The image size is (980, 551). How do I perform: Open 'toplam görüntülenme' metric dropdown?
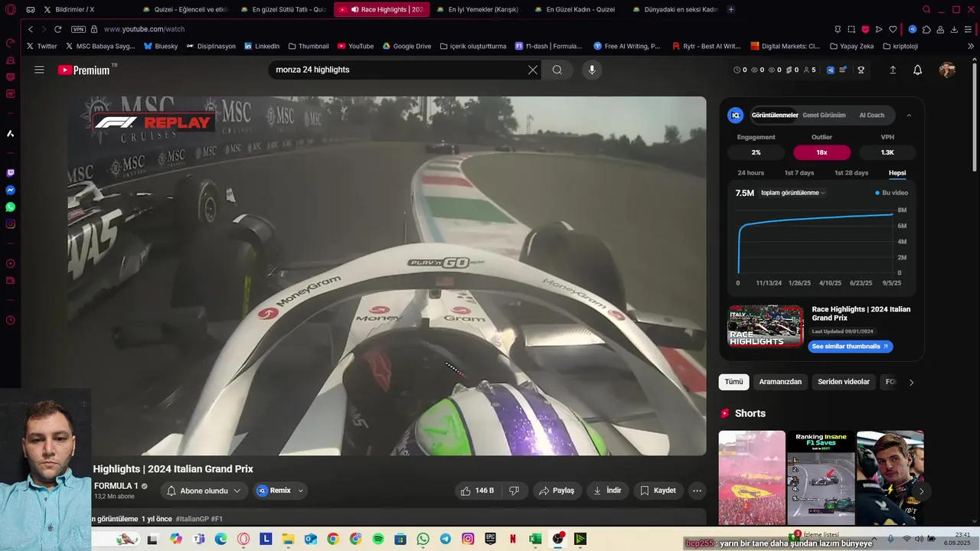pos(792,193)
